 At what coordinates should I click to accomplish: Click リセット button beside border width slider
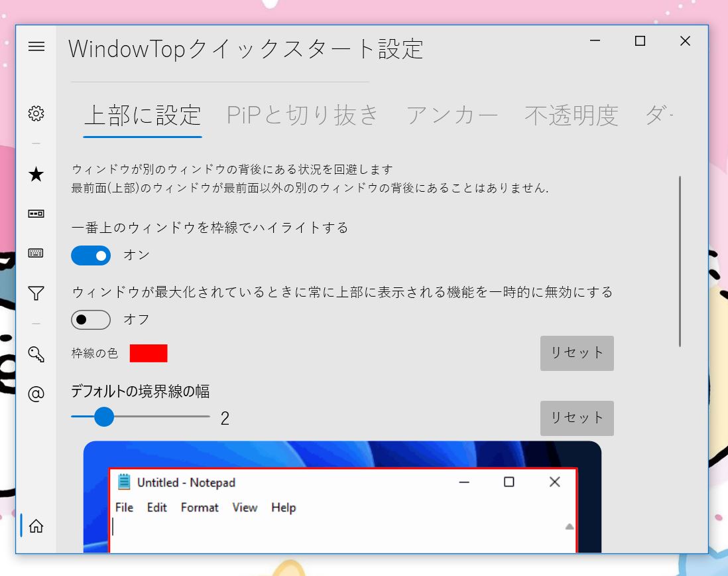pos(577,418)
